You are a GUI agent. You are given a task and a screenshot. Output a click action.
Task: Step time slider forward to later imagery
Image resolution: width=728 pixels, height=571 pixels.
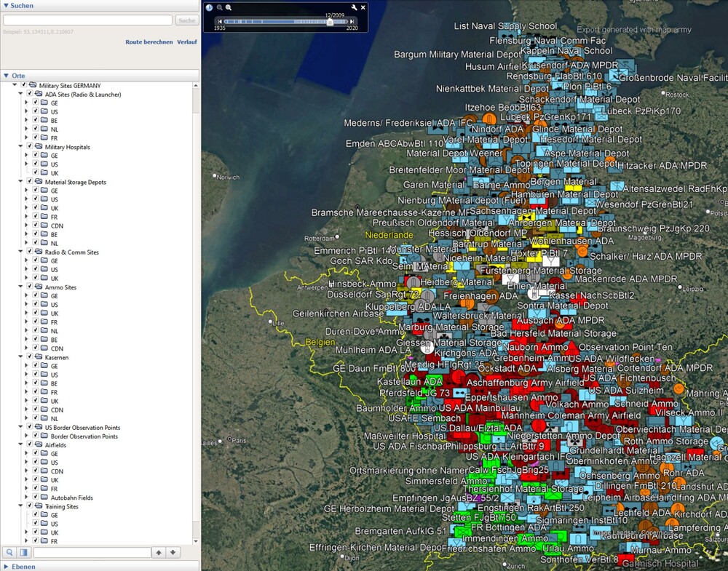[352, 21]
